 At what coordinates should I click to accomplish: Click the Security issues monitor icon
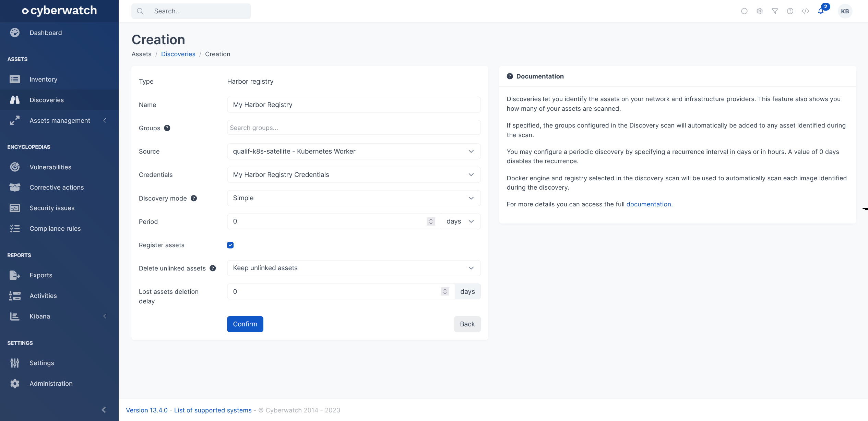15,208
